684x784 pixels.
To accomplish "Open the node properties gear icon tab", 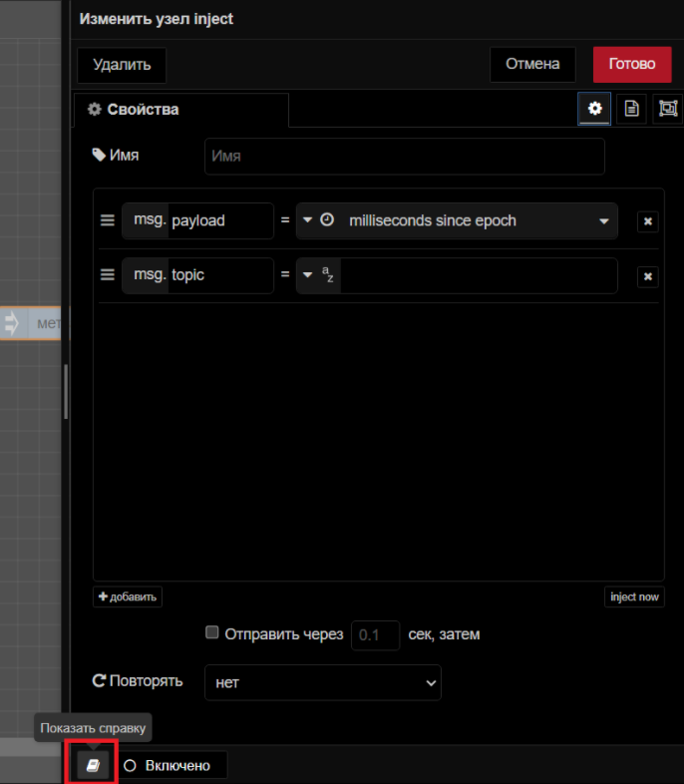I will [x=595, y=109].
